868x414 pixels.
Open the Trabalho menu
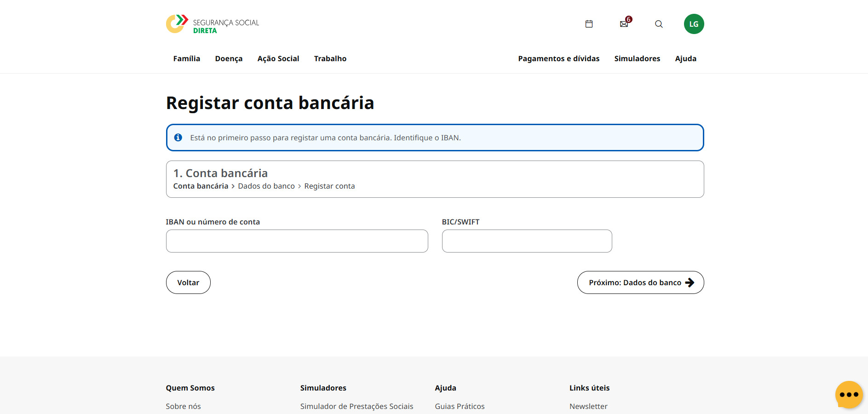[330, 58]
